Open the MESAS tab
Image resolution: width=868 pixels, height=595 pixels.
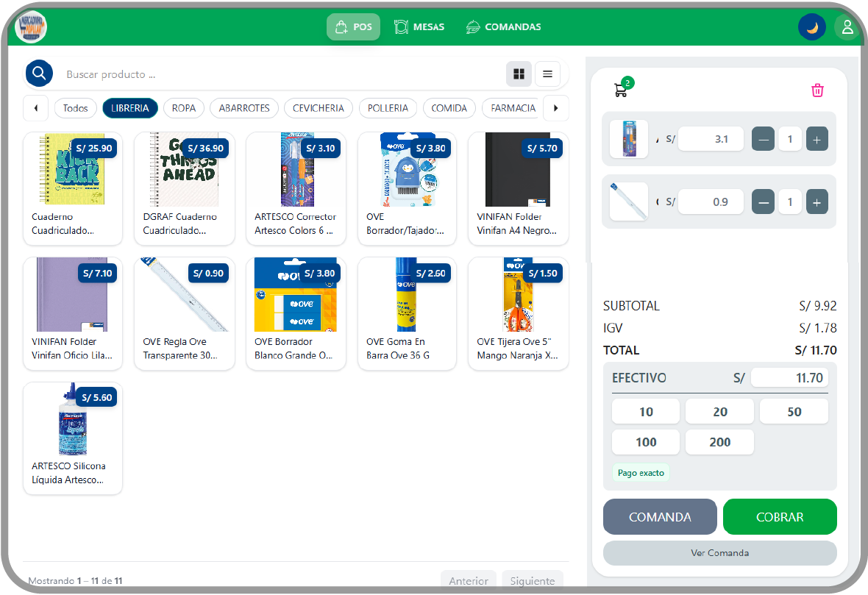click(x=419, y=27)
